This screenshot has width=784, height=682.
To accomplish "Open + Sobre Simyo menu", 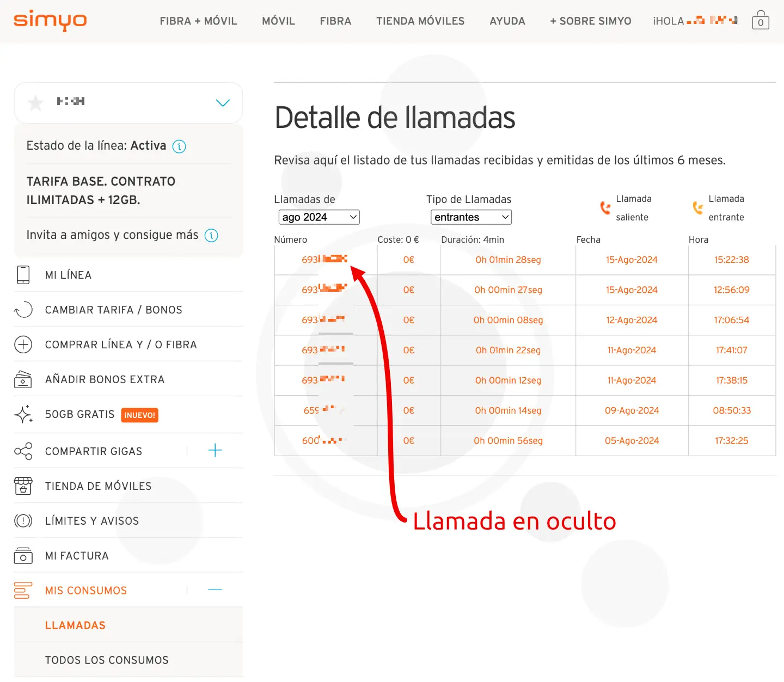I will click(x=591, y=21).
